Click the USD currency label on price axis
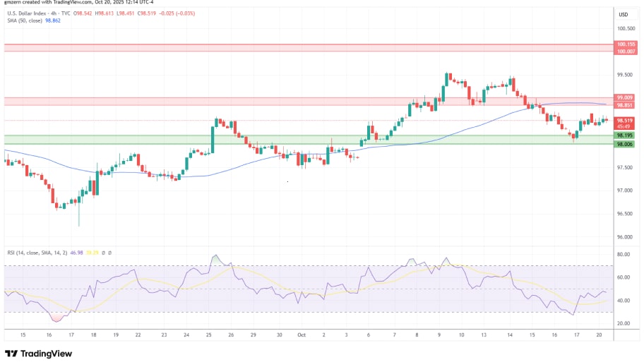The width and height of the screenshot is (644, 362). coord(624,15)
